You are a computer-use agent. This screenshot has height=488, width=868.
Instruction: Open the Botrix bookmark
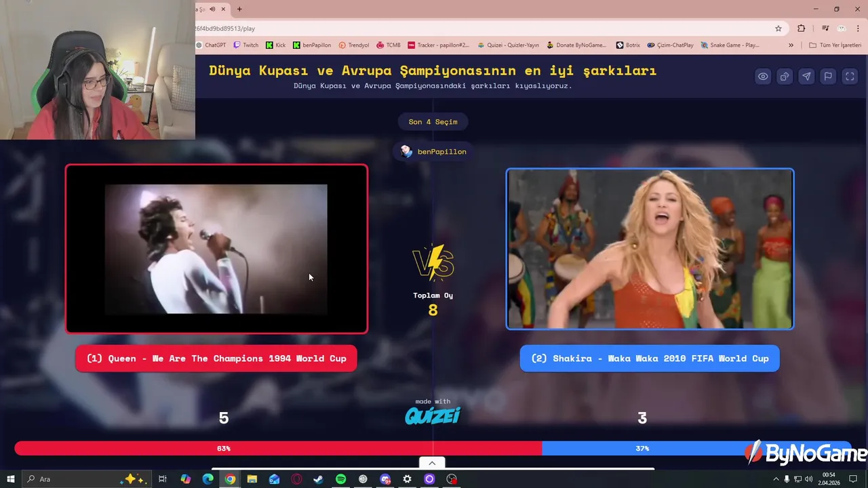pyautogui.click(x=628, y=45)
